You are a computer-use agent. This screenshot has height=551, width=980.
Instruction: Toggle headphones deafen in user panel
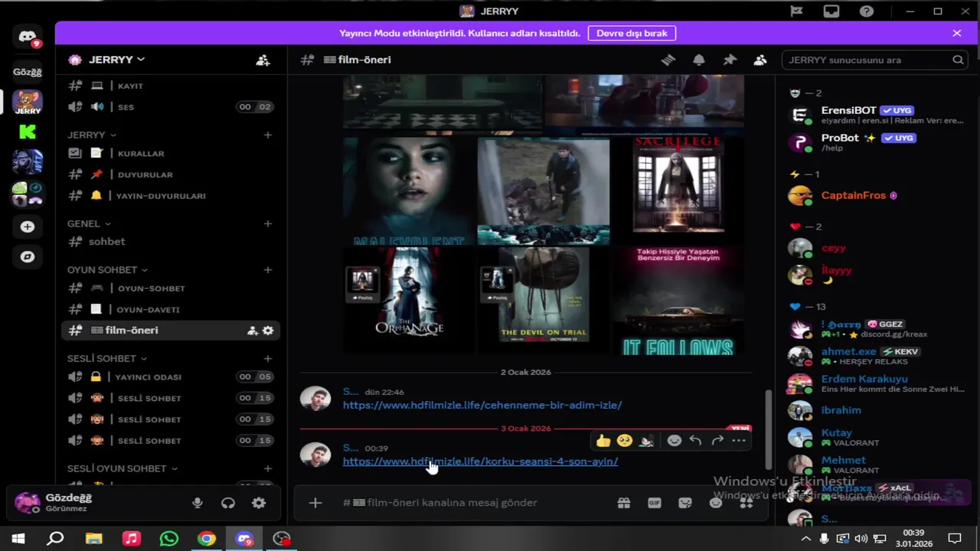pos(228,503)
